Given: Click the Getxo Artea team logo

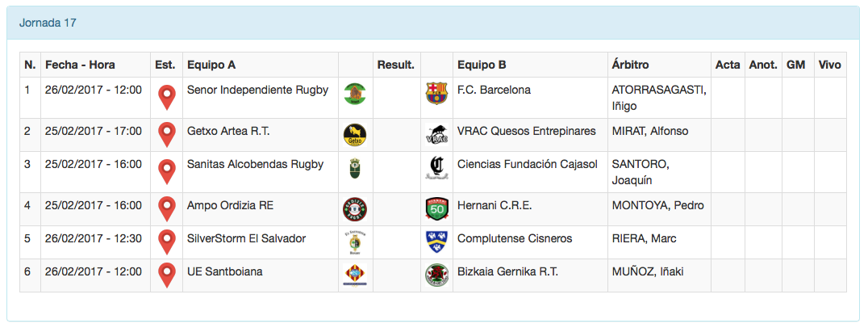Looking at the screenshot, I should [x=354, y=135].
